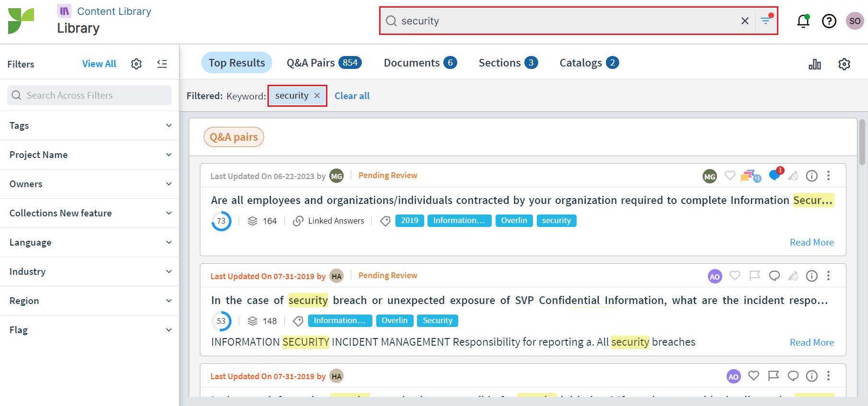
Task: Click the help question mark icon
Action: click(x=829, y=21)
